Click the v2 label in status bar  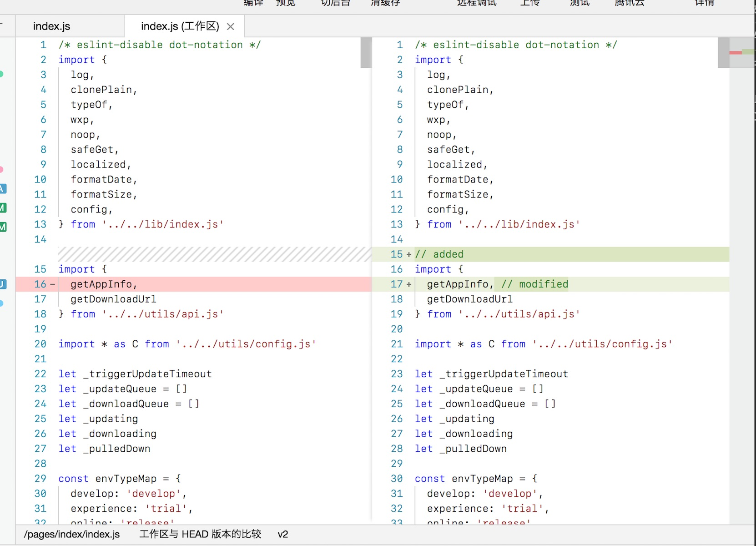(x=282, y=534)
